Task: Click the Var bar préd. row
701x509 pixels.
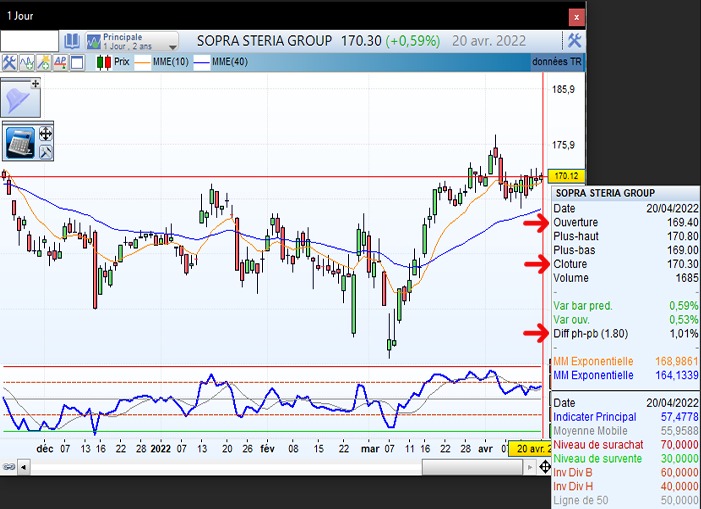Action: point(625,306)
